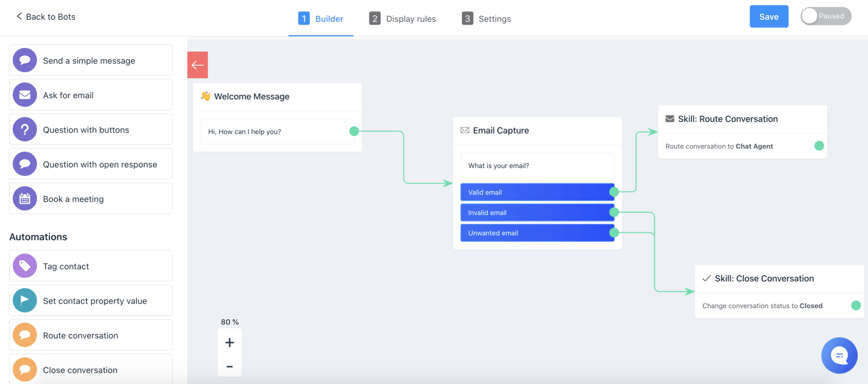Add Book a meeting block
868x384 pixels.
tap(91, 199)
